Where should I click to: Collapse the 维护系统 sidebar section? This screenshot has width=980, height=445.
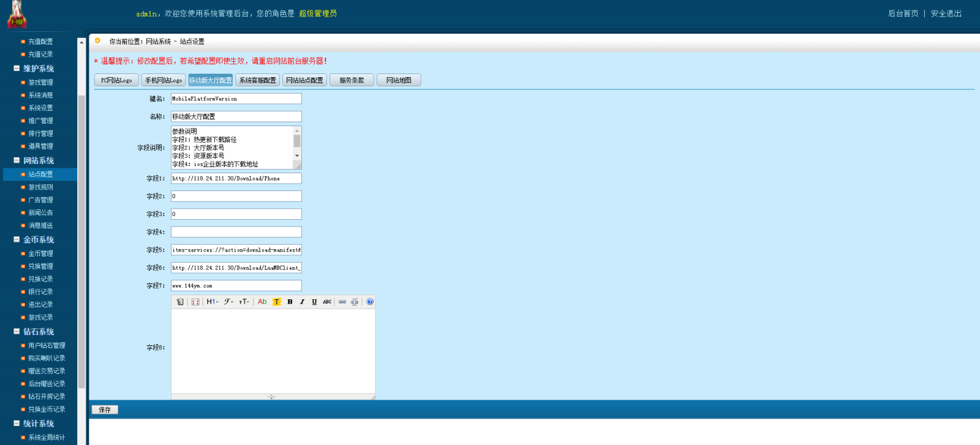click(17, 69)
